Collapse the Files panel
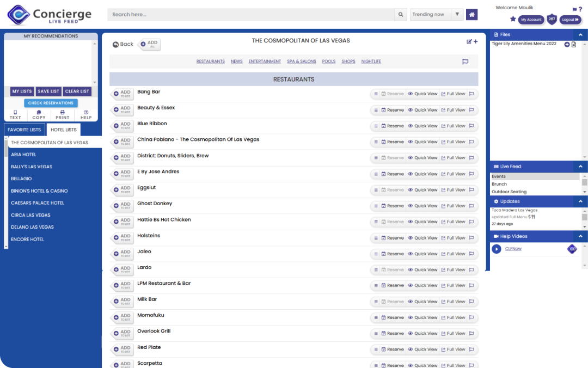 [580, 34]
